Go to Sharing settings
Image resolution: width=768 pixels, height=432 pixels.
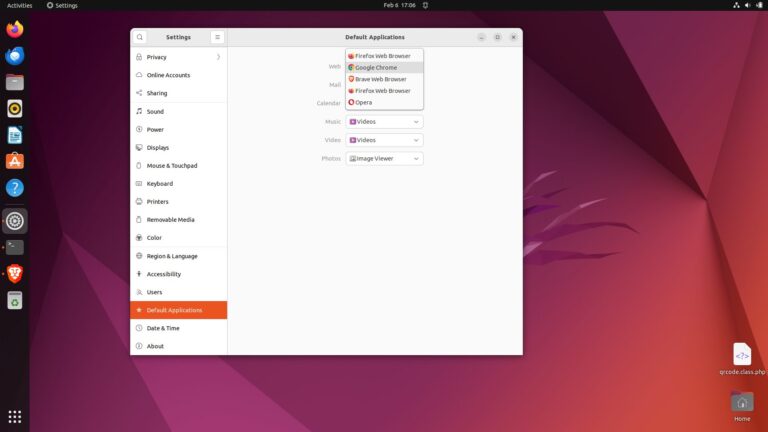179,93
